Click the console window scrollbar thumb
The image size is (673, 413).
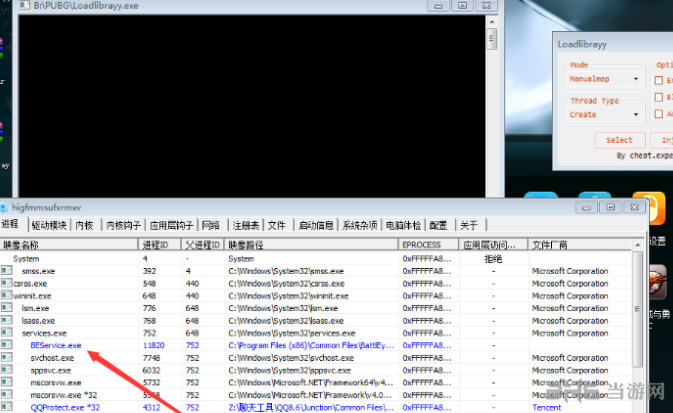tap(492, 39)
